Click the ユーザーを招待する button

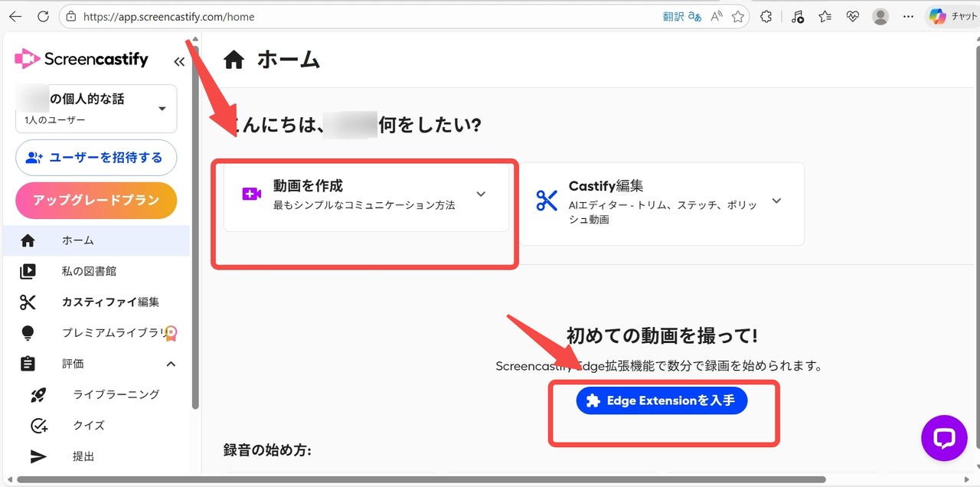coord(96,157)
